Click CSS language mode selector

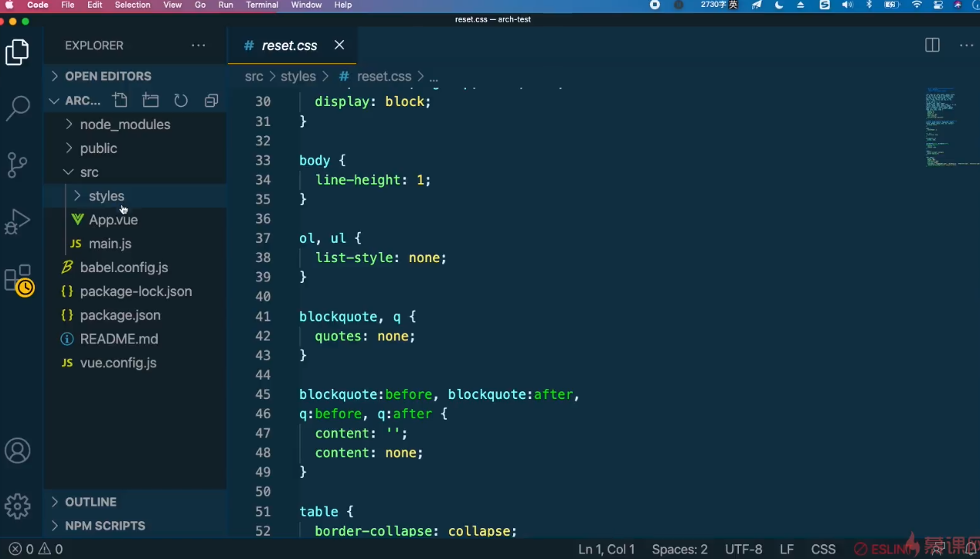[823, 549]
